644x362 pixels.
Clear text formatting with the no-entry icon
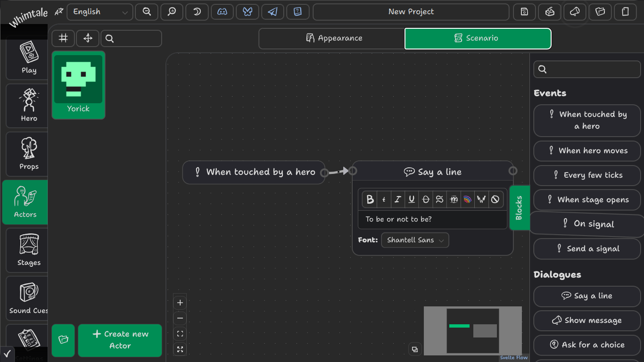click(x=495, y=199)
